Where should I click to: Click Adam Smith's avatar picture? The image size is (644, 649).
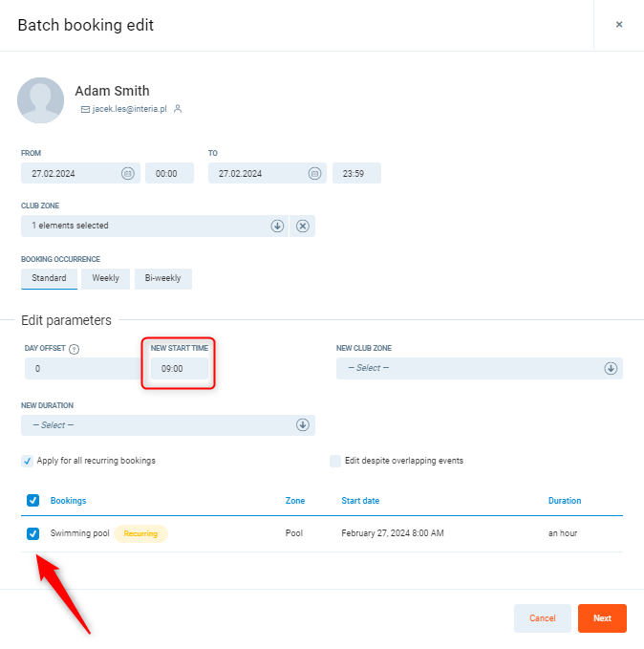[x=41, y=100]
